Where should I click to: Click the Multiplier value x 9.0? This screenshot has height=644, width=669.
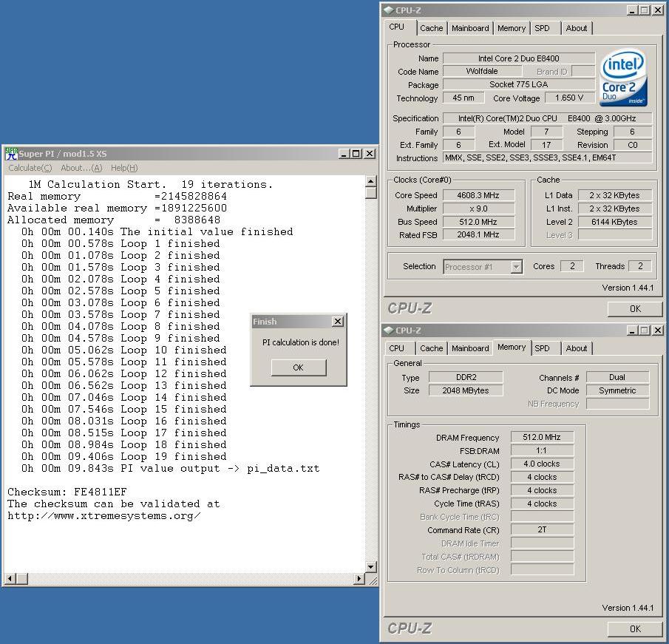pos(478,209)
